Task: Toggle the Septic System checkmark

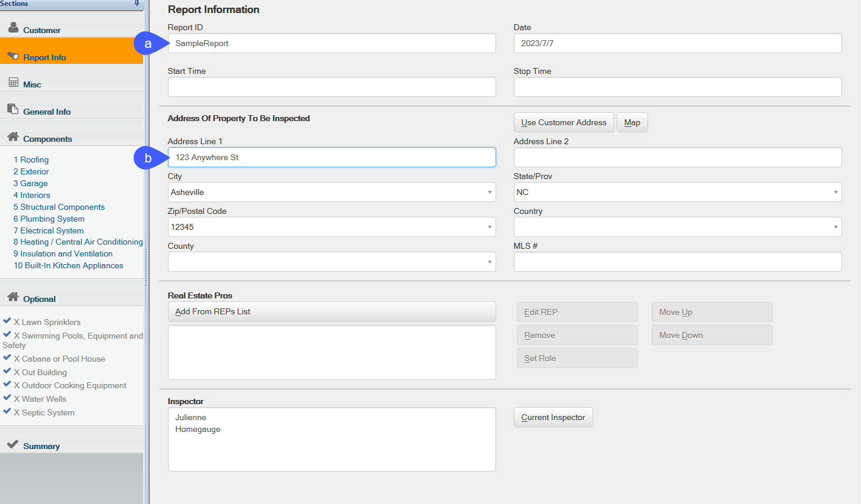Action: (x=7, y=411)
